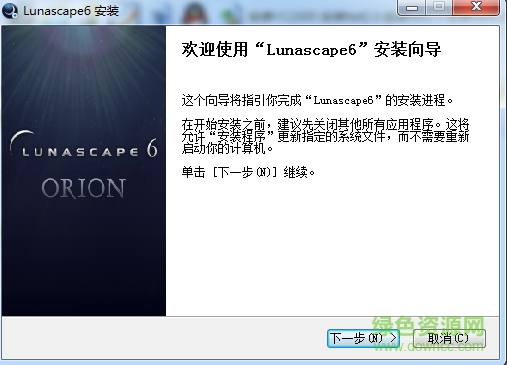
Task: Click the Lunascape icon in the title bar
Action: tap(10, 10)
